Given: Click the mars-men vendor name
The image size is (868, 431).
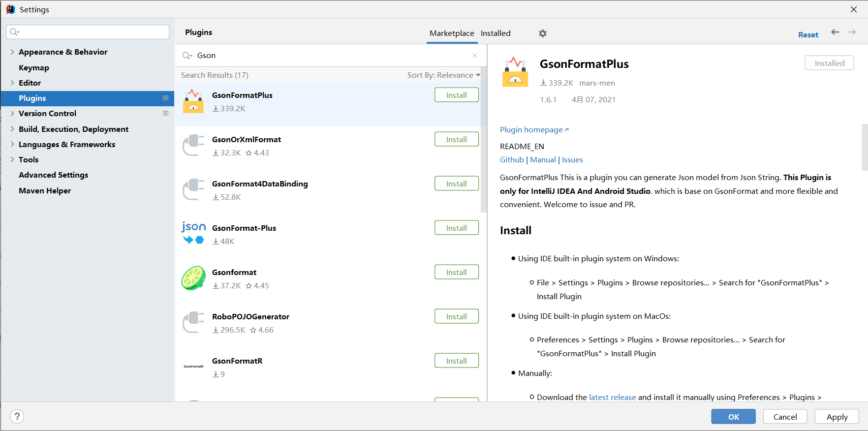Looking at the screenshot, I should tap(597, 83).
